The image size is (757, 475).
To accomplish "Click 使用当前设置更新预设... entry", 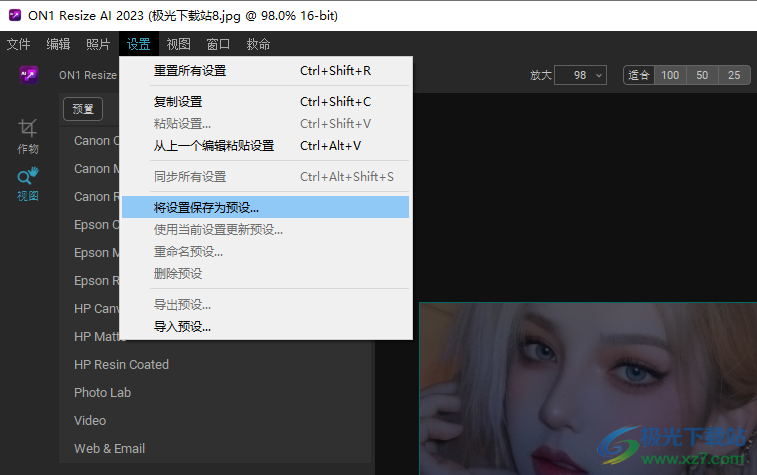I will [x=266, y=230].
